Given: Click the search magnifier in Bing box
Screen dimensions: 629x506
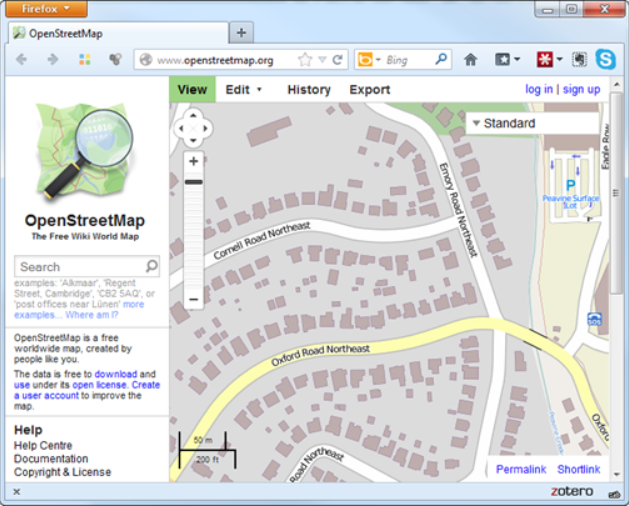Looking at the screenshot, I should tap(441, 59).
